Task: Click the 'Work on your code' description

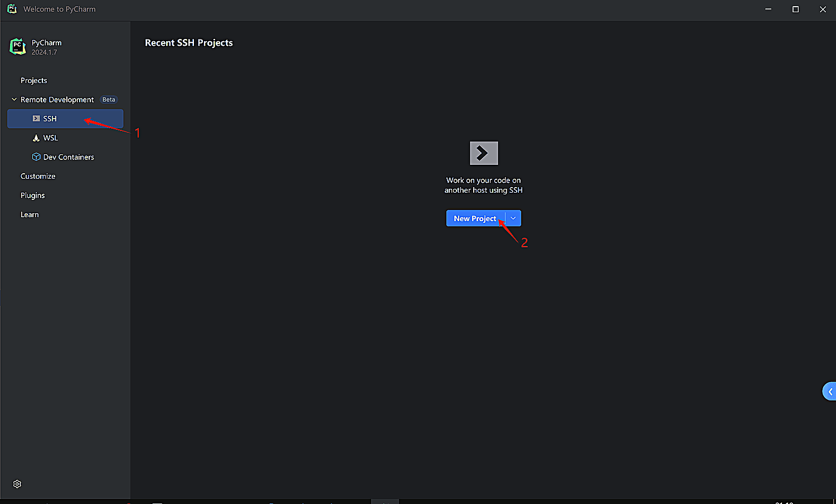Action: tap(484, 185)
